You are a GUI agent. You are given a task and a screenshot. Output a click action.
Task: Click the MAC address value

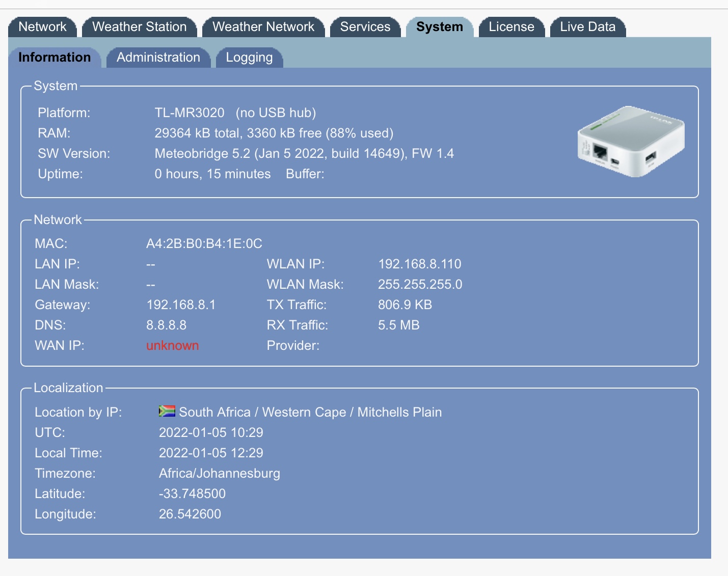[x=204, y=243]
